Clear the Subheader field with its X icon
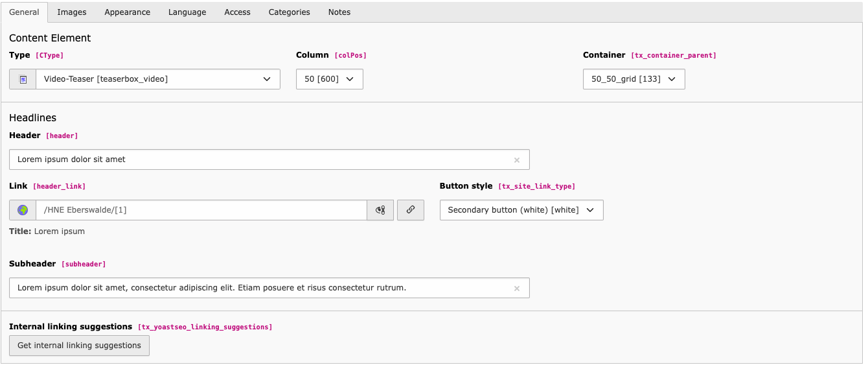The image size is (868, 365). click(516, 288)
